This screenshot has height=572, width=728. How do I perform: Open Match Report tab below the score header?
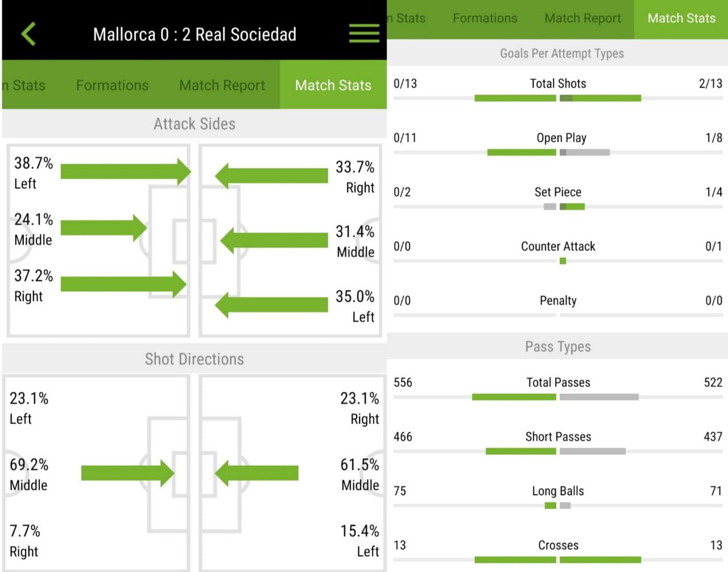[222, 85]
